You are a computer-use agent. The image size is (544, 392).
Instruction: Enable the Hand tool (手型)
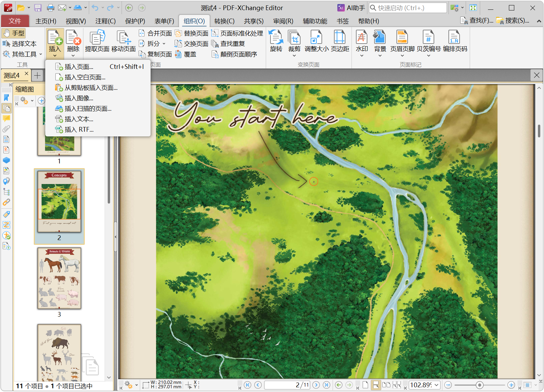(14, 33)
